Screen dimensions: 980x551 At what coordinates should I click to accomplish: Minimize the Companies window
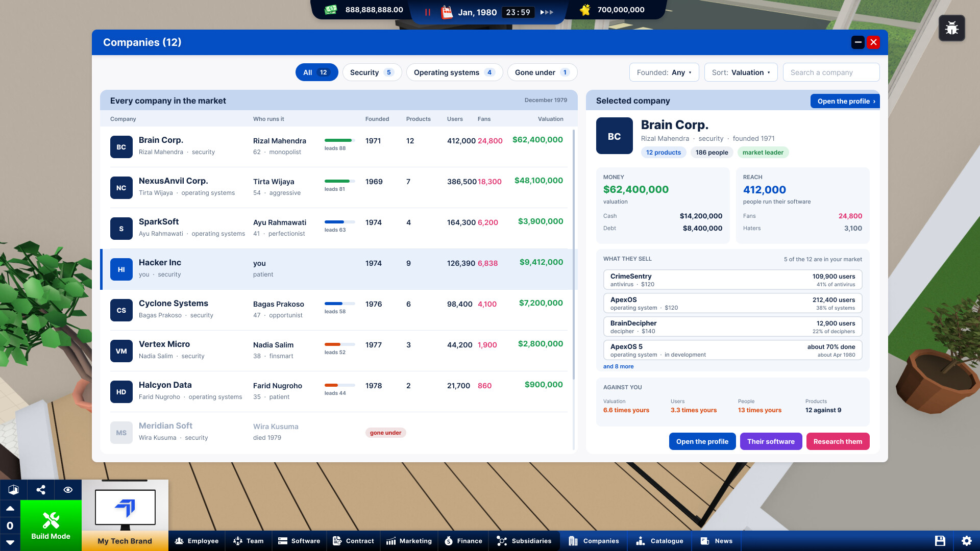pos(857,42)
